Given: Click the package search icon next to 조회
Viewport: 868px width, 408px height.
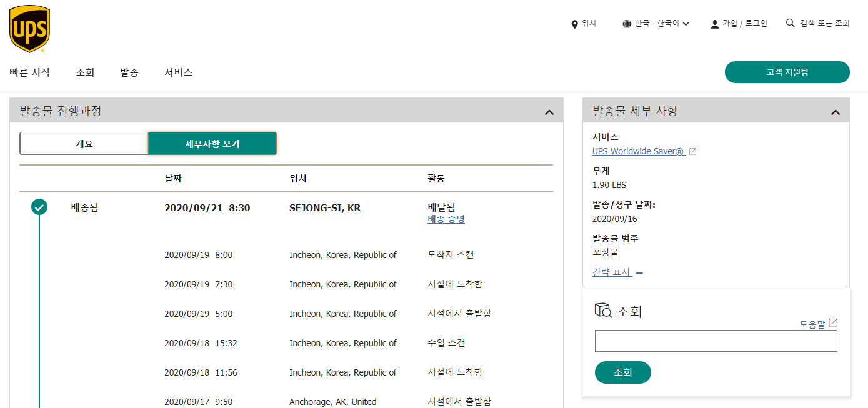Looking at the screenshot, I should (x=603, y=310).
